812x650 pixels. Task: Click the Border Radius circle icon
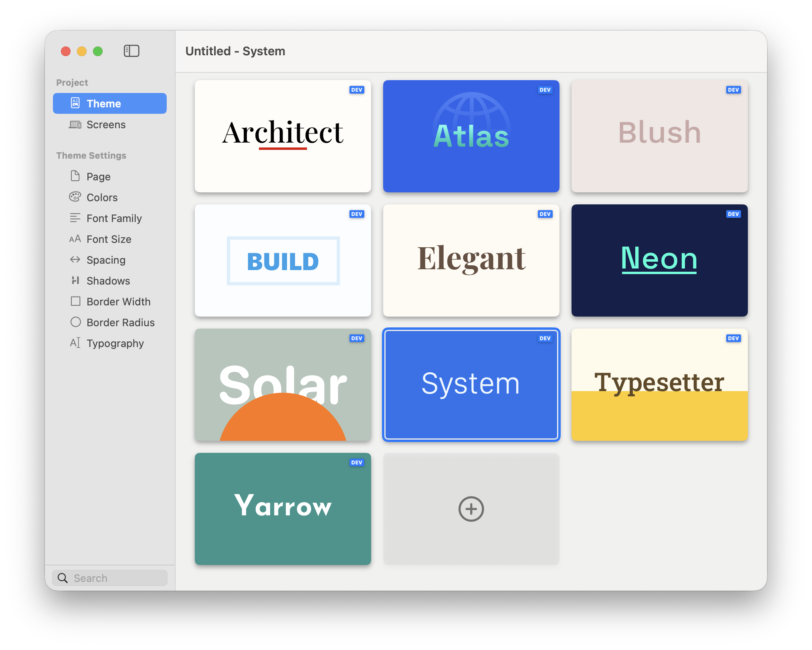point(75,322)
